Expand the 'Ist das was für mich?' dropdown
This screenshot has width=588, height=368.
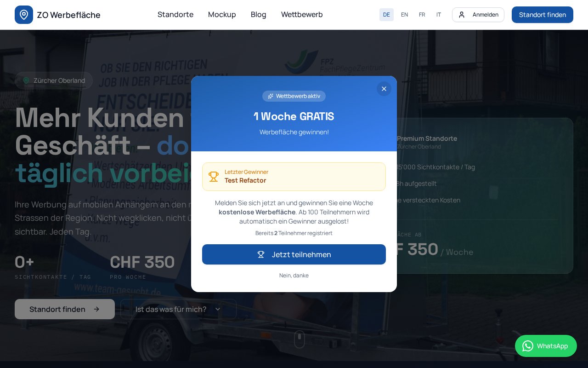click(x=178, y=309)
